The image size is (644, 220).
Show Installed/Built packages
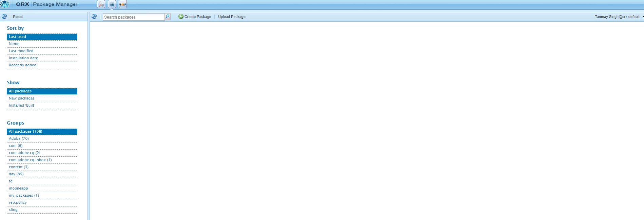pos(42,105)
